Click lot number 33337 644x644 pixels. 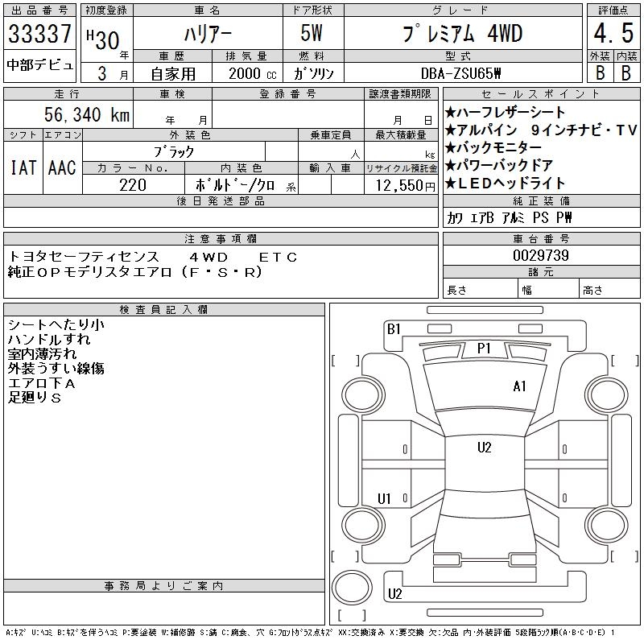tap(39, 33)
